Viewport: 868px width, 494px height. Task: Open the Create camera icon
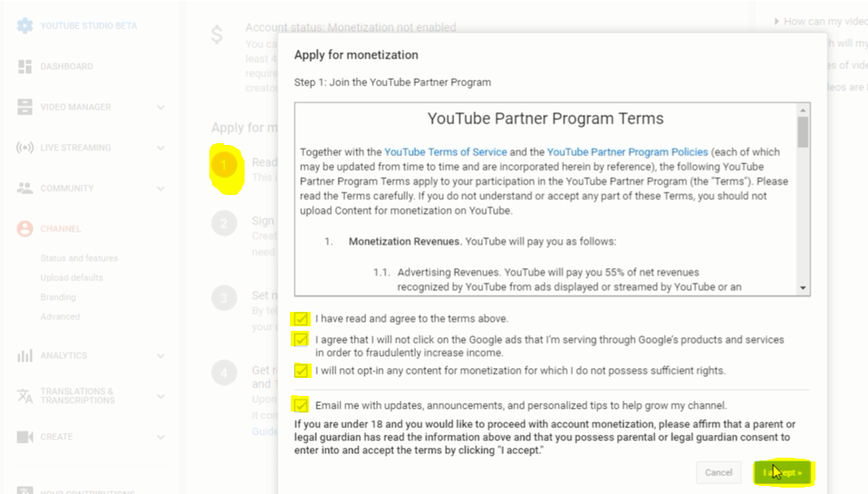(x=24, y=437)
